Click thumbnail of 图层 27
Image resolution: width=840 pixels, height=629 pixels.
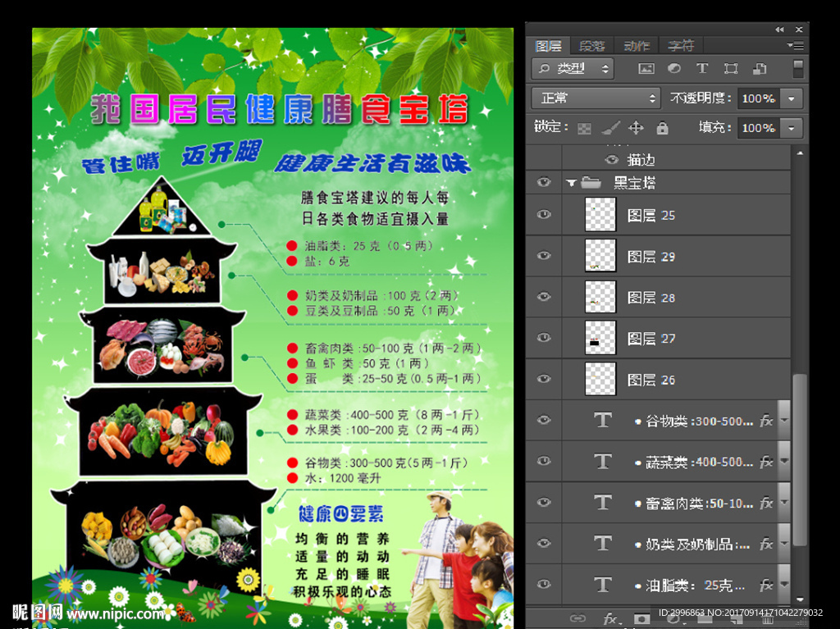tap(600, 338)
